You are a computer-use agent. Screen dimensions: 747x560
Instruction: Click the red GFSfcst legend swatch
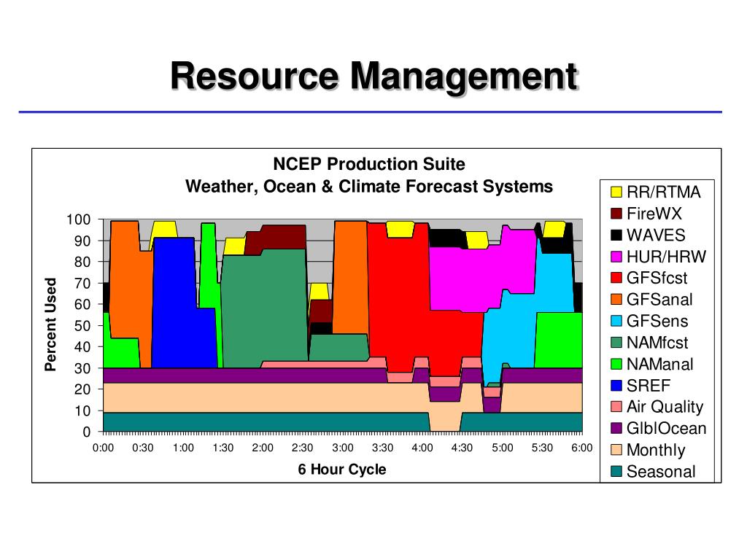tap(616, 278)
